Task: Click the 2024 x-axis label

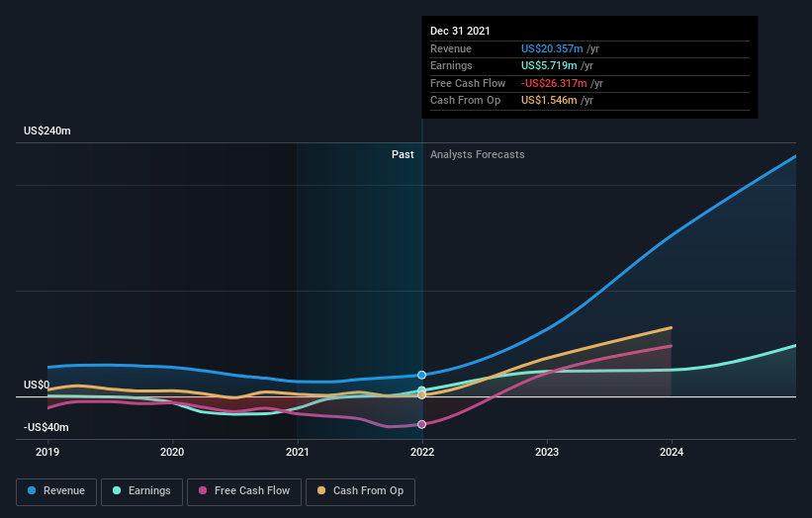Action: coord(672,453)
